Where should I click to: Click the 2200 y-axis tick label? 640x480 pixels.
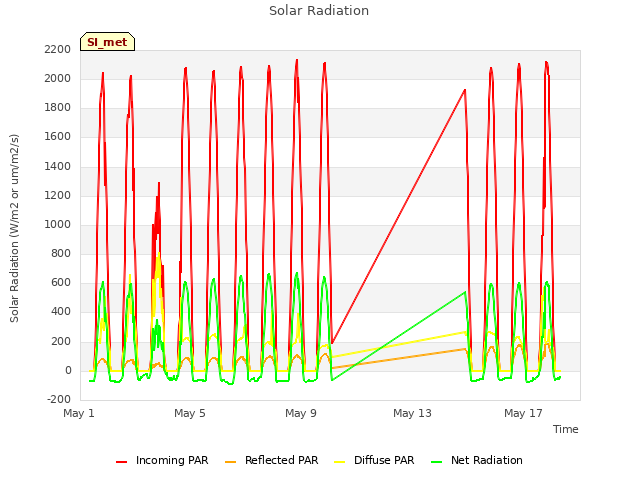click(58, 49)
